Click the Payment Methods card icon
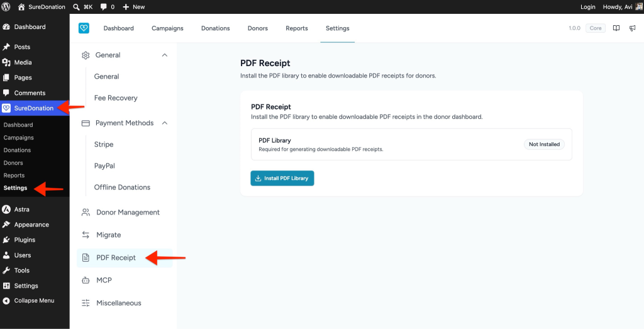The image size is (644, 329). point(86,123)
